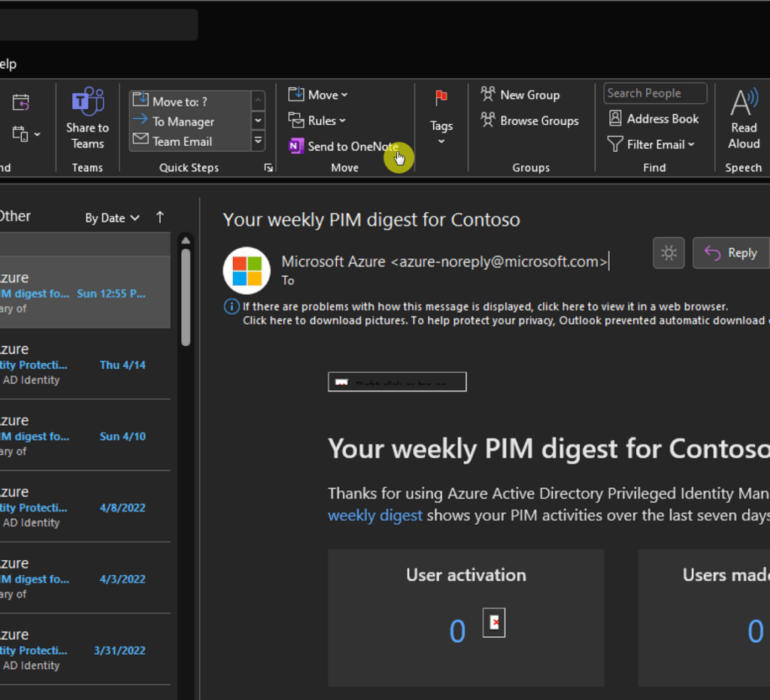Select the email dated Sun 12:55 P...
770x700 pixels.
pyautogui.click(x=85, y=292)
